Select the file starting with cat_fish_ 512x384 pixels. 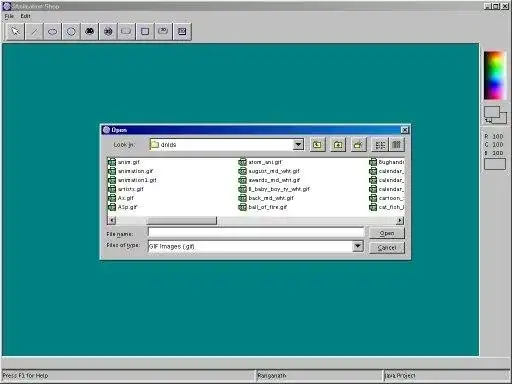pyautogui.click(x=391, y=207)
